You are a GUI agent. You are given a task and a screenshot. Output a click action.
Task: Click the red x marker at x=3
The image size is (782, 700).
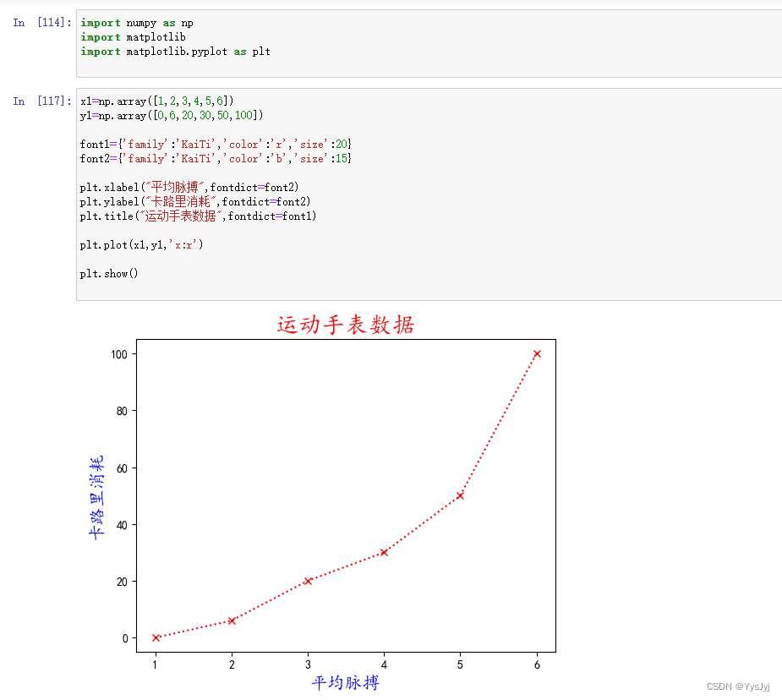[309, 581]
